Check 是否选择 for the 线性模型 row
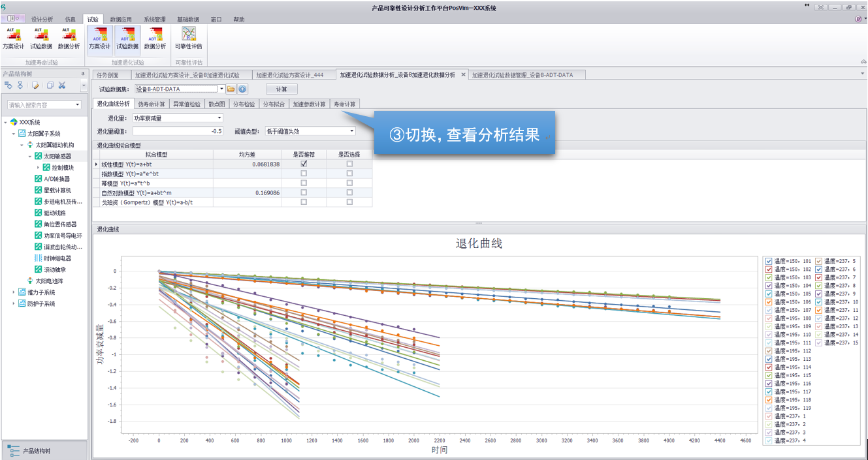Image resolution: width=868 pixels, height=460 pixels. point(349,164)
